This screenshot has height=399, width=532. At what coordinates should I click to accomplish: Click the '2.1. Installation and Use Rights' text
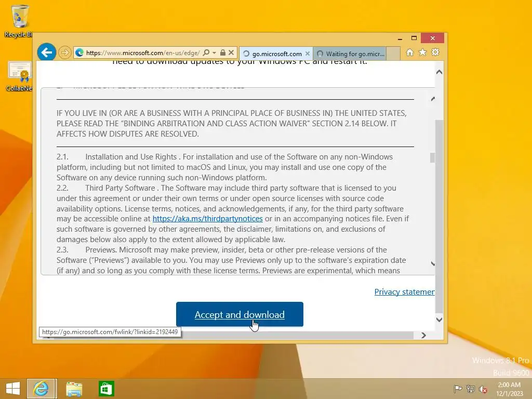pos(117,157)
